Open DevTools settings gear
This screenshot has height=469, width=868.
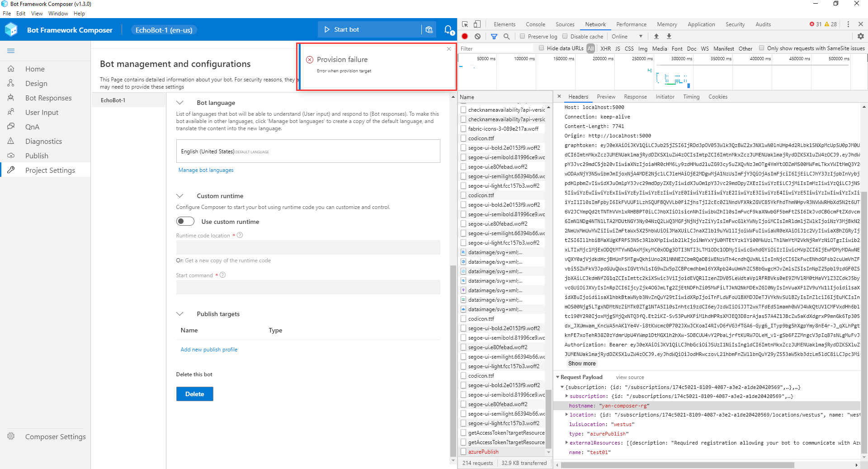point(861,36)
